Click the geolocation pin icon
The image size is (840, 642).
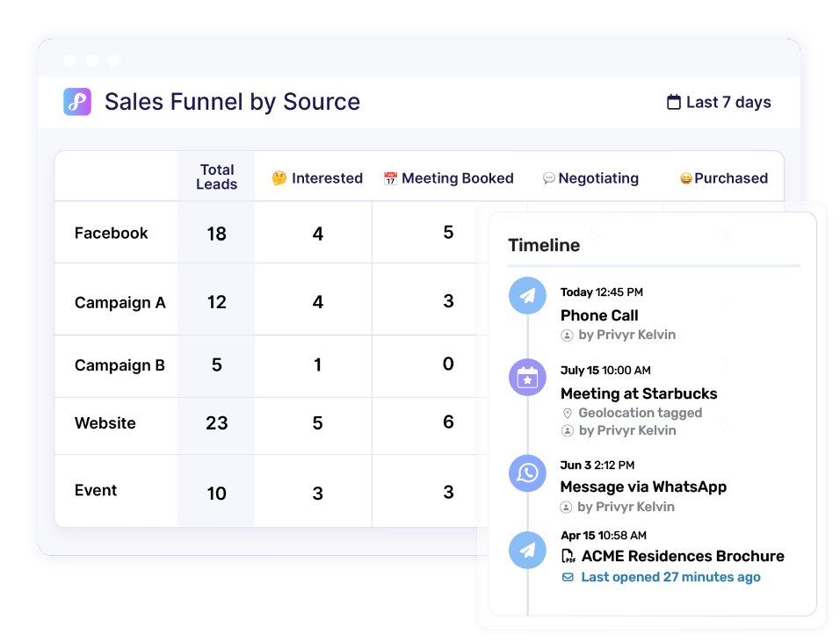tap(568, 413)
